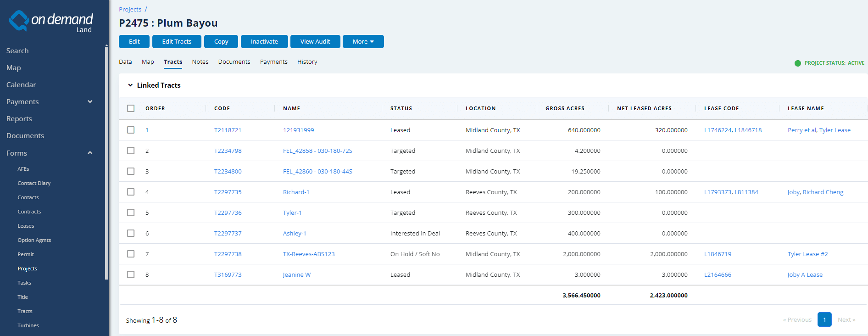868x336 pixels.
Task: Open Search in the sidebar
Action: click(x=17, y=50)
